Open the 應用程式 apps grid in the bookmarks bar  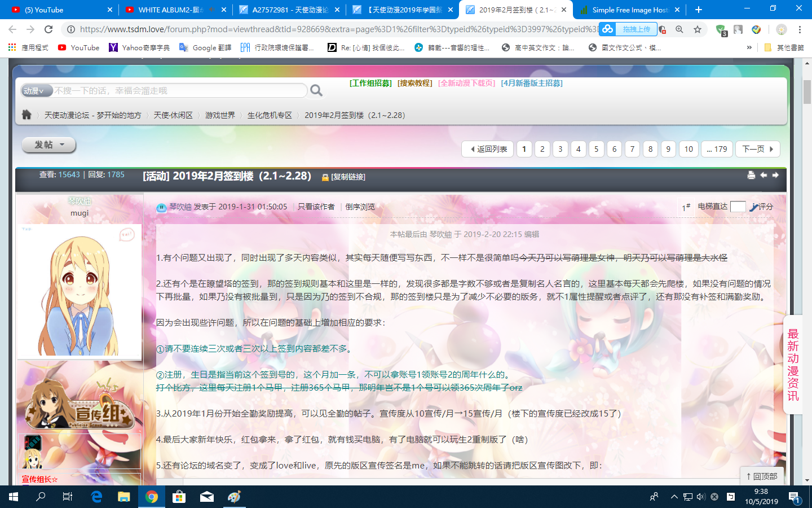point(28,48)
